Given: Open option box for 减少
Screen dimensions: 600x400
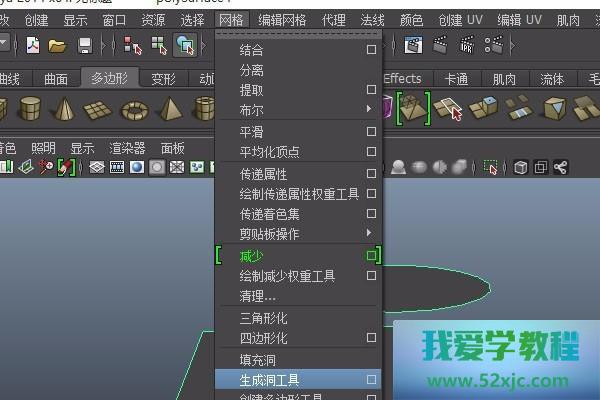Looking at the screenshot, I should pyautogui.click(x=371, y=255).
